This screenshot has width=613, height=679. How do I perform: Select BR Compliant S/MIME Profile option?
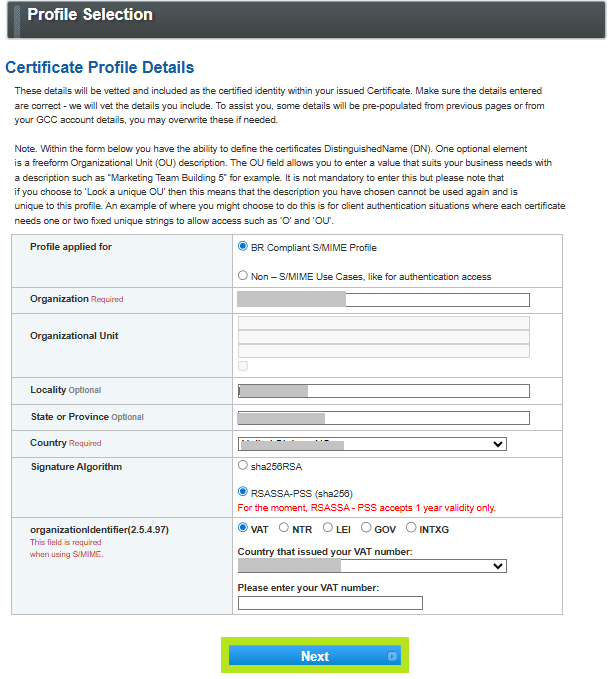click(243, 247)
